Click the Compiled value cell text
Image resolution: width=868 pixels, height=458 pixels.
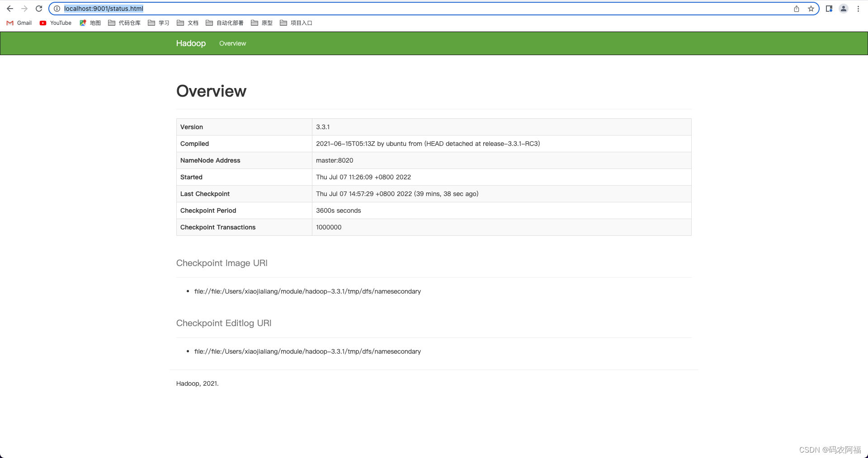(428, 144)
